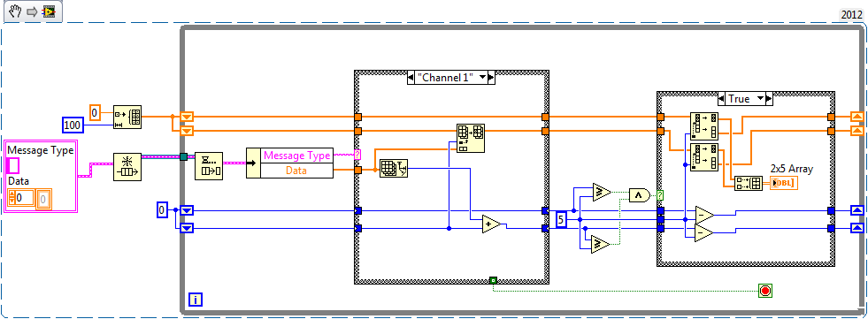Click Data element in Unbundle By Name
Viewport: 868px width, 319px height.
click(297, 171)
